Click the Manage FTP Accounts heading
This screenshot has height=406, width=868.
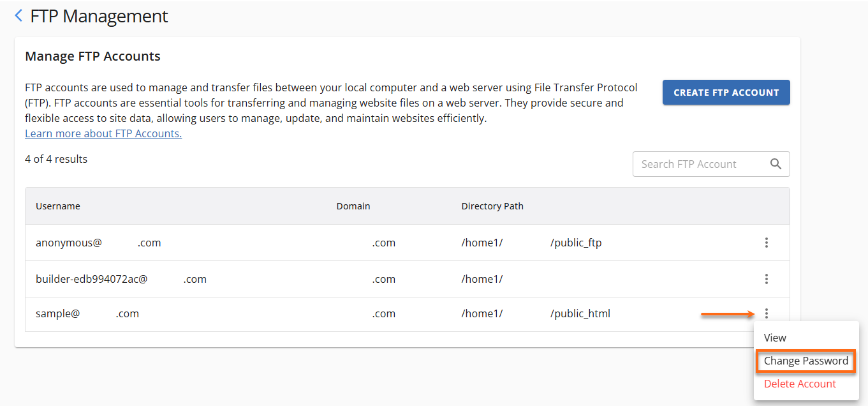(92, 56)
